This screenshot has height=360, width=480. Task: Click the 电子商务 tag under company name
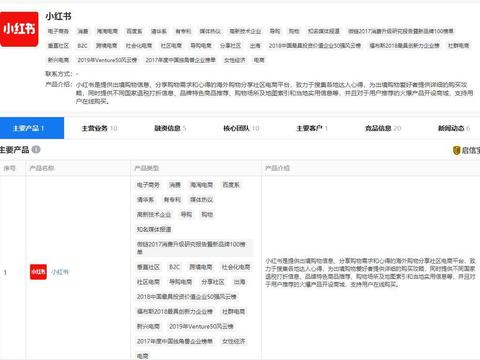(x=58, y=31)
